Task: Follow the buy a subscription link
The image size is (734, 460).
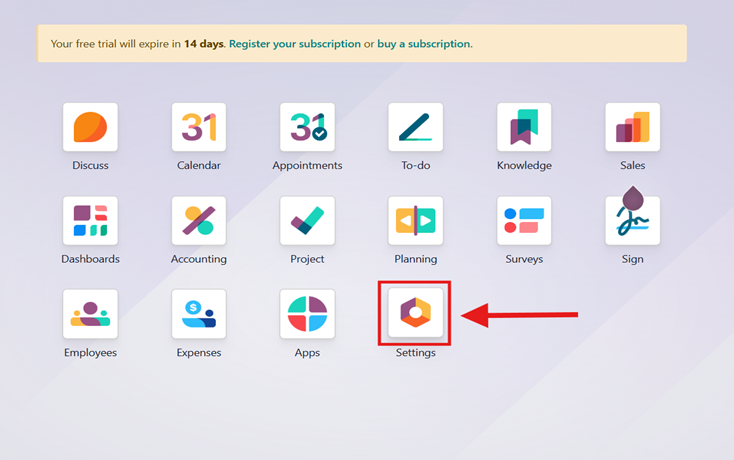Action: pyautogui.click(x=425, y=44)
